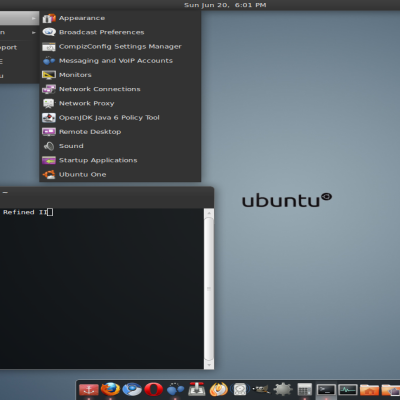
Task: Click the Messaging and VoIP Accounts icon
Action: [49, 61]
